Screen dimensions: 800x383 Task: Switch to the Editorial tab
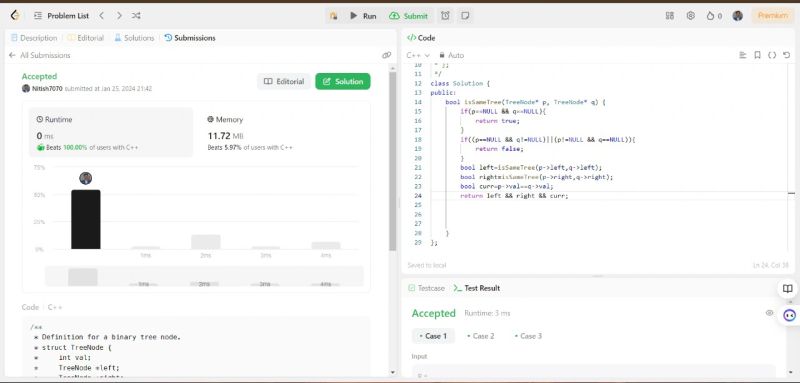tap(86, 38)
